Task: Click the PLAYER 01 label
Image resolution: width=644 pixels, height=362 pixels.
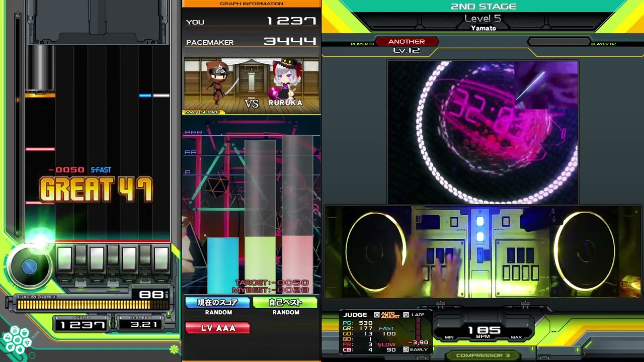Action: click(362, 44)
